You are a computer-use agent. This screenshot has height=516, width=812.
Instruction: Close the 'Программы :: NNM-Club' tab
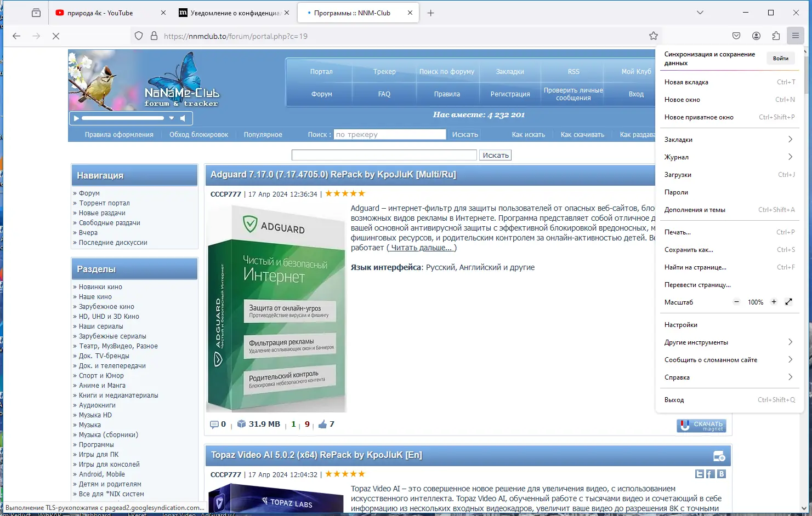point(410,13)
